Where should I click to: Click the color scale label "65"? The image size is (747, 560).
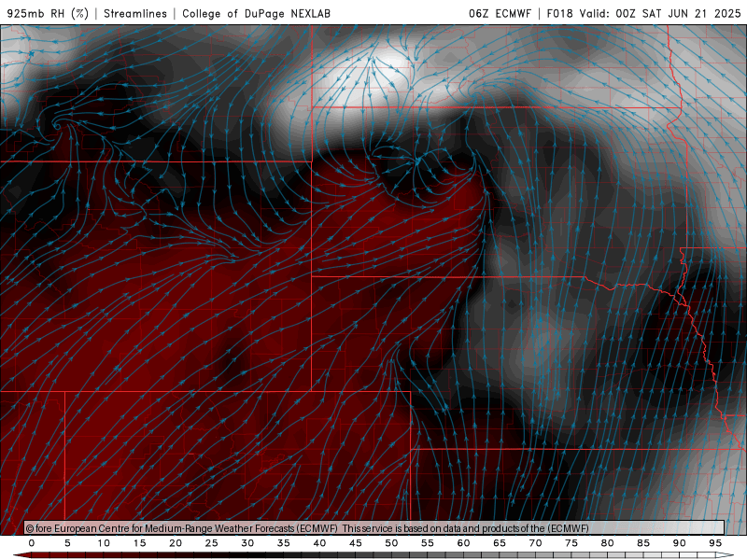click(500, 543)
